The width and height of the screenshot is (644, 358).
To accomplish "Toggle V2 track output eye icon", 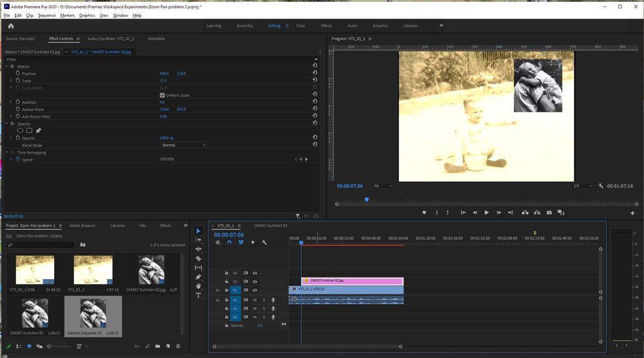I will [x=255, y=282].
